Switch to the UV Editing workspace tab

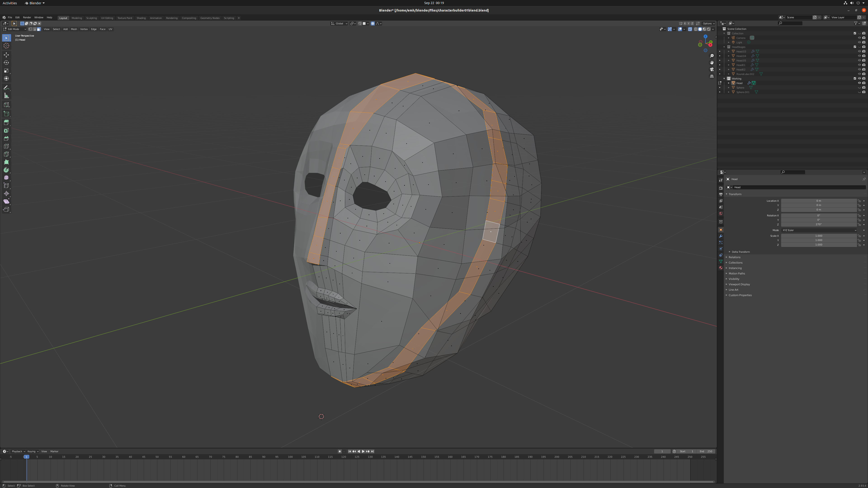(x=107, y=18)
